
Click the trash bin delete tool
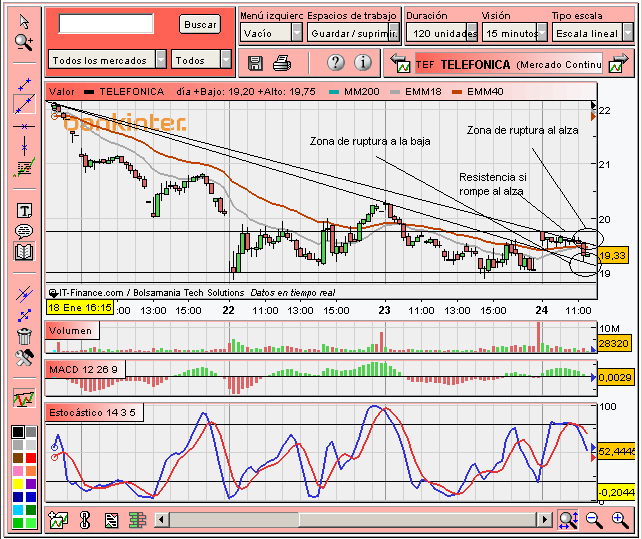point(24,336)
